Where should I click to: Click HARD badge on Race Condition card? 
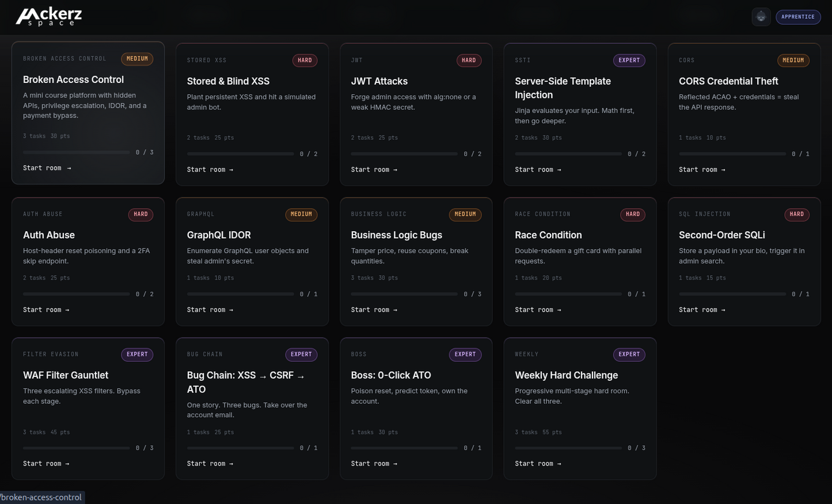tap(633, 214)
